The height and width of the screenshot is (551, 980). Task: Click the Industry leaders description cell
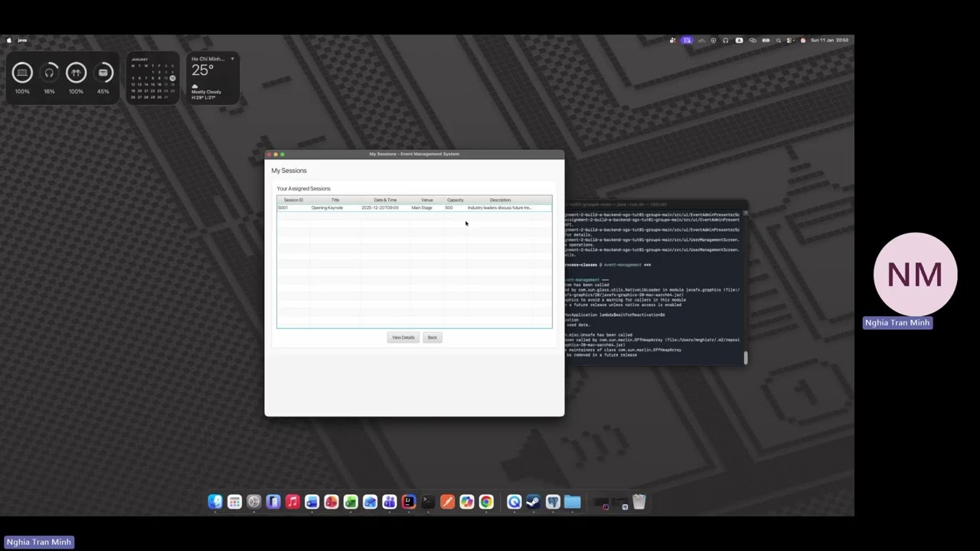[x=500, y=207]
